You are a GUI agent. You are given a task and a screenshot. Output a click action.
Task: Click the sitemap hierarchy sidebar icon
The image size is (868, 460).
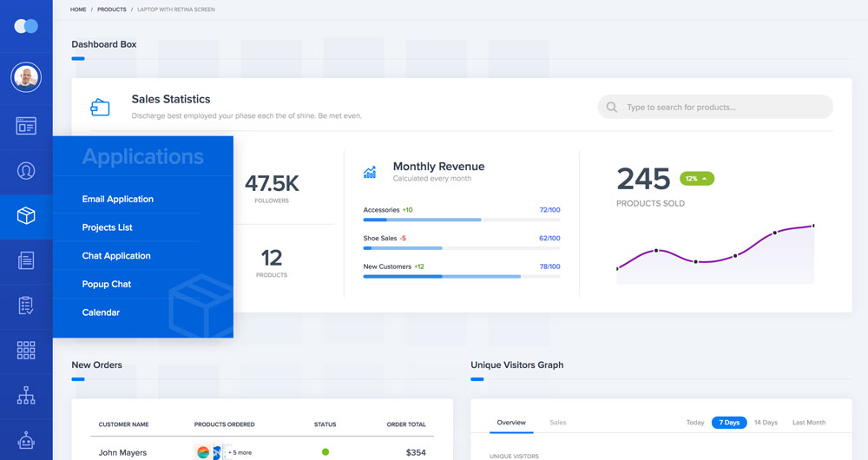point(26,397)
